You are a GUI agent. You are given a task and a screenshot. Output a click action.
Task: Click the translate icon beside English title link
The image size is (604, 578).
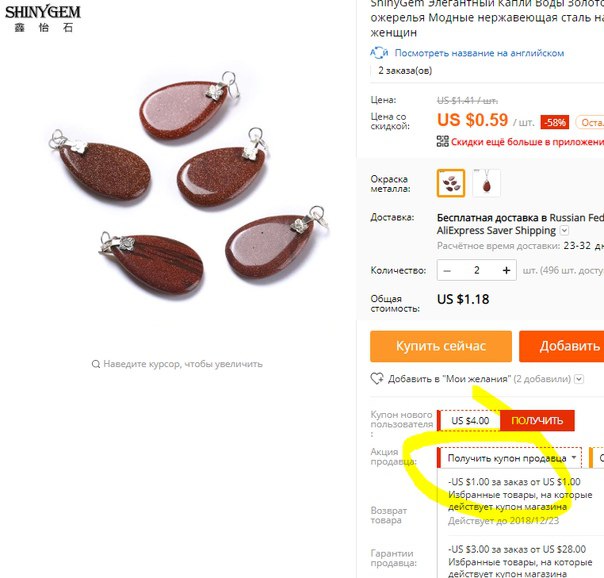(x=379, y=53)
